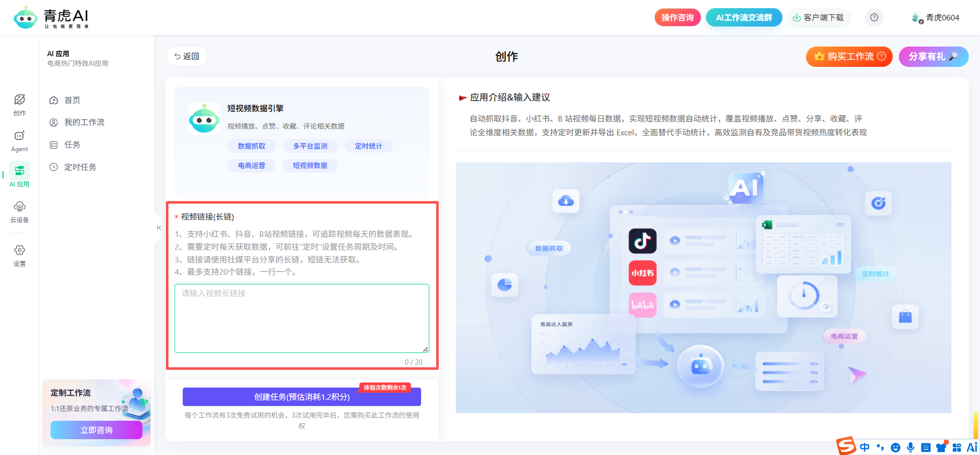Image resolution: width=980 pixels, height=455 pixels.
Task: Click the 0 / 20 counter text
Action: tap(413, 362)
